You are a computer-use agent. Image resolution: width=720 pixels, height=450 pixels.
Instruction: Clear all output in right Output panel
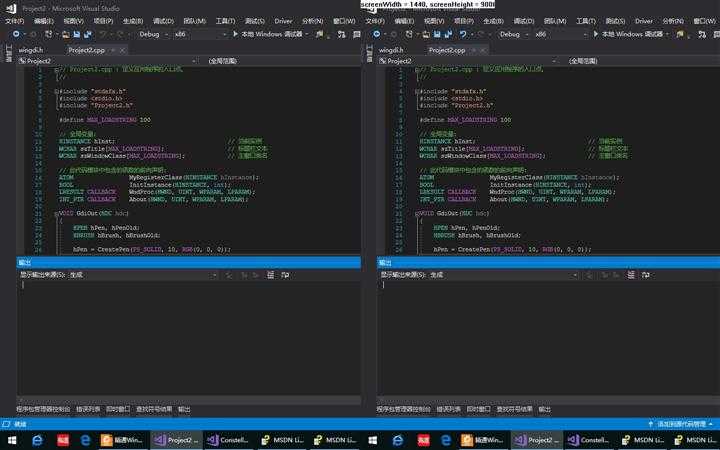click(631, 275)
